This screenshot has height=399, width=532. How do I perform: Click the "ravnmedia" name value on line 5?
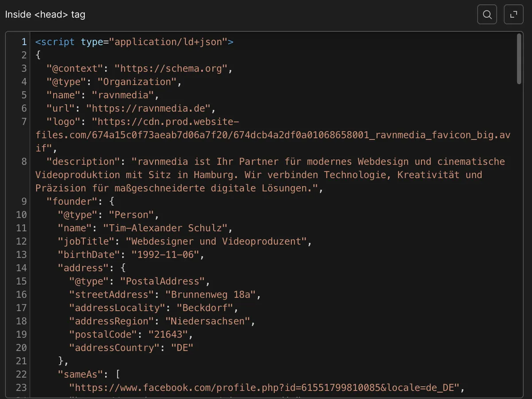[123, 95]
